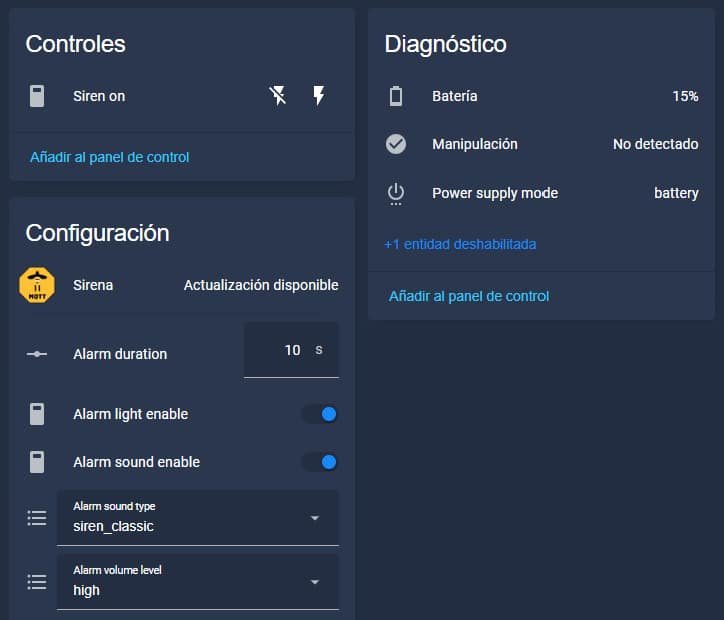Show the +1 entidad deshabilitada link
724x620 pixels.
coord(460,244)
